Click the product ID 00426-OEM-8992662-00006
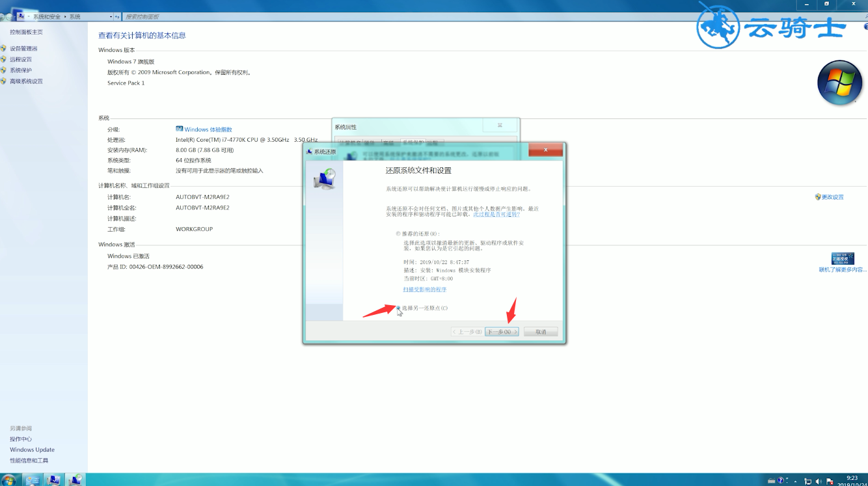The image size is (868, 486). pos(166,267)
